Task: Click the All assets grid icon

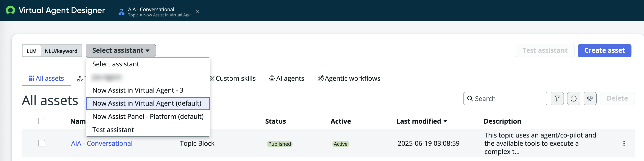Action: pos(31,78)
